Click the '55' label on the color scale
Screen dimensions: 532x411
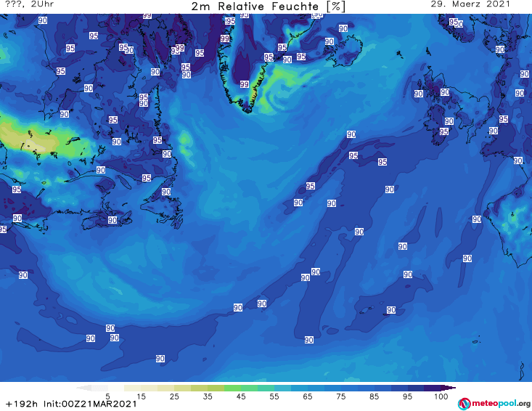(x=274, y=396)
